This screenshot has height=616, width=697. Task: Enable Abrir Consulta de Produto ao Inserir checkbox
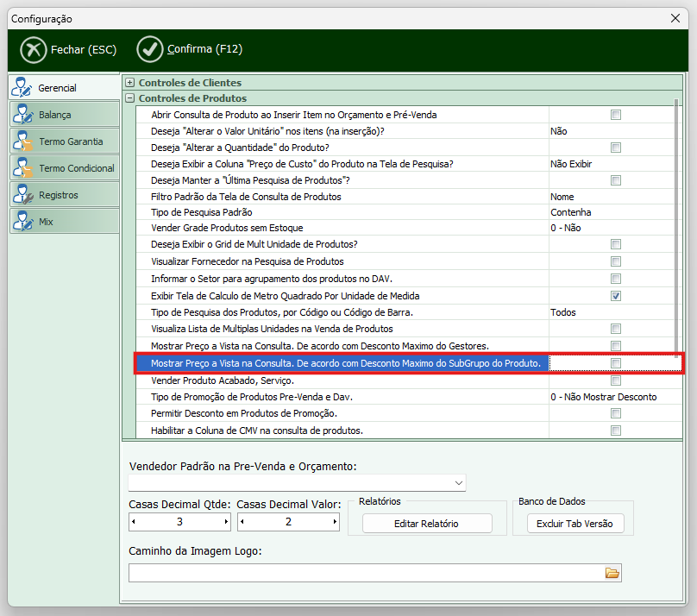616,115
